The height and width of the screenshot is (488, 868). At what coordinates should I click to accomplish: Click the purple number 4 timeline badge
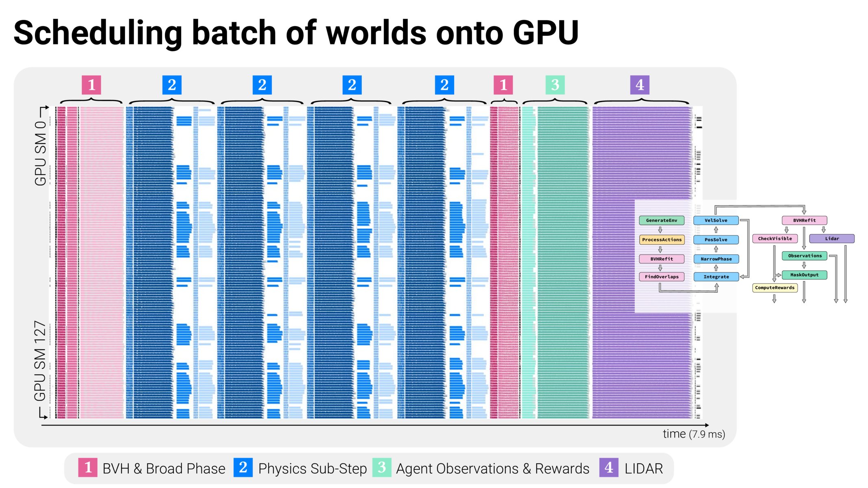(639, 85)
